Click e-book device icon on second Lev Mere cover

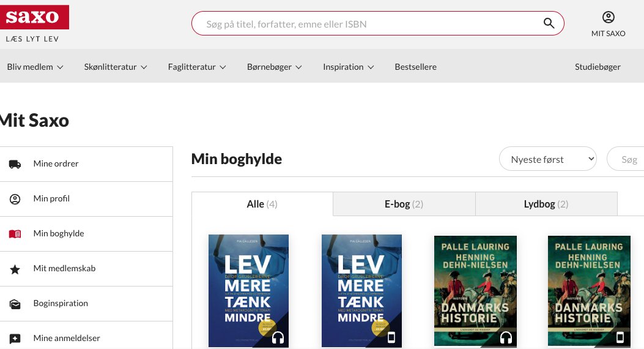click(x=391, y=337)
